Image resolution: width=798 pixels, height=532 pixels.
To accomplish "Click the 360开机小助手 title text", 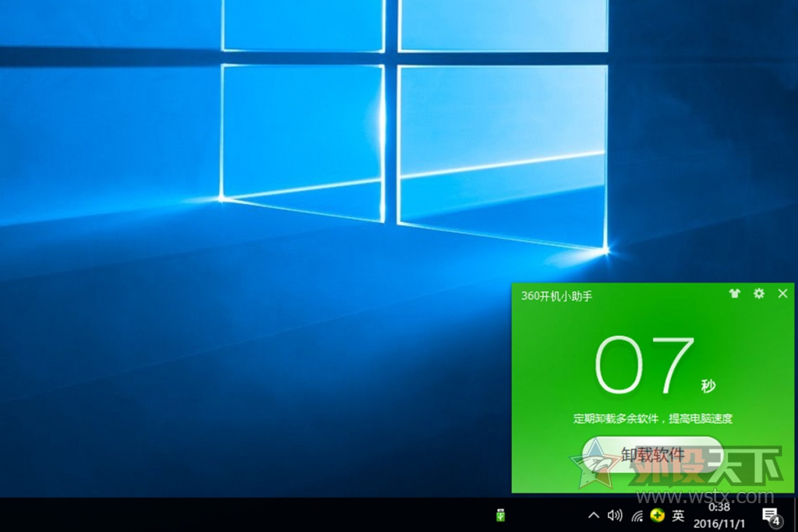I will click(x=556, y=296).
